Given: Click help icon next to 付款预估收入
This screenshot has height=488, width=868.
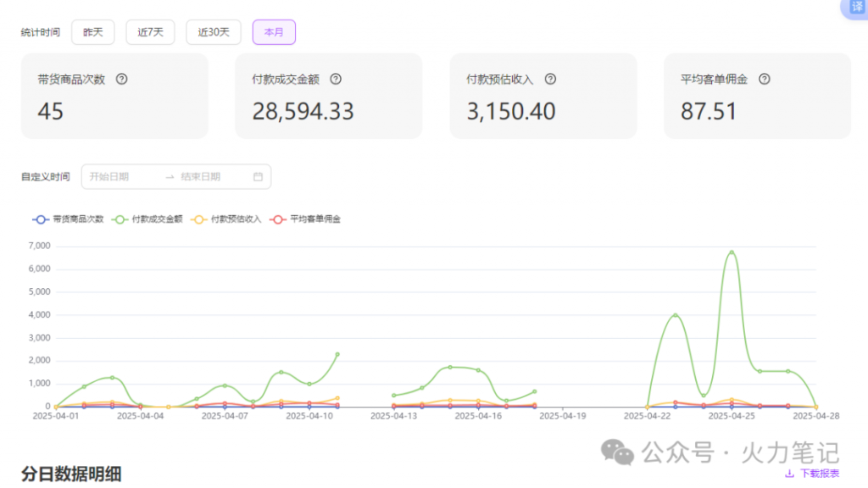Looking at the screenshot, I should 550,79.
